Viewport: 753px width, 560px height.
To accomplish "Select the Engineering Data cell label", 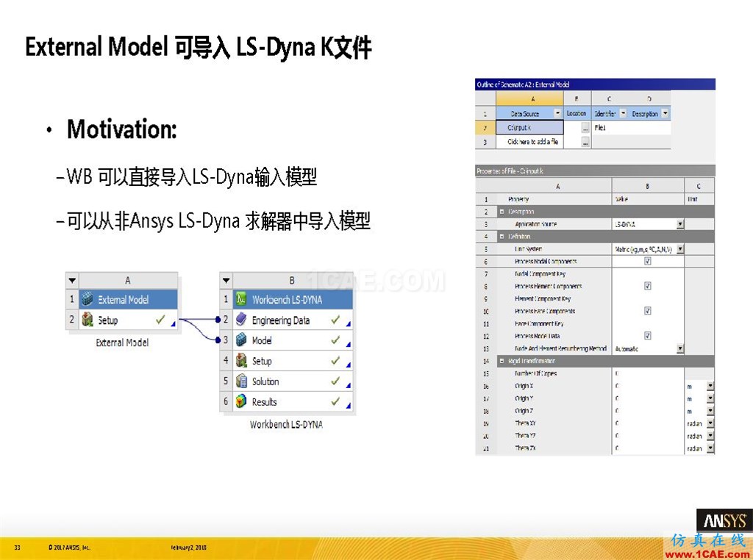I will pyautogui.click(x=281, y=320).
